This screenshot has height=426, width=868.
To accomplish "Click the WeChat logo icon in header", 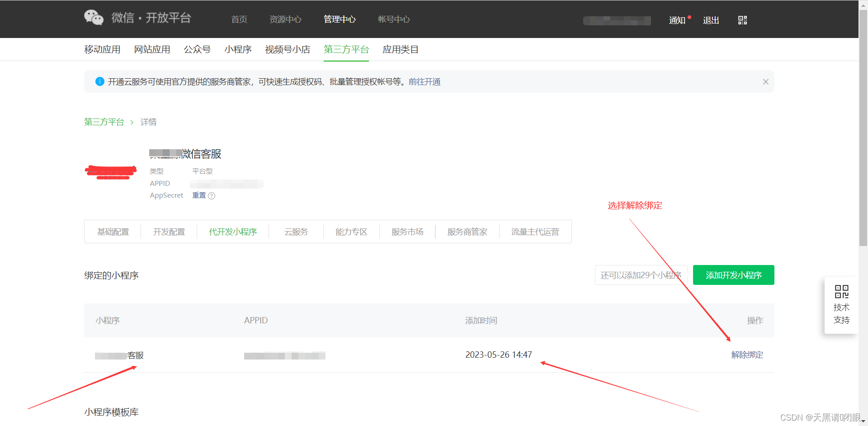I will point(94,18).
